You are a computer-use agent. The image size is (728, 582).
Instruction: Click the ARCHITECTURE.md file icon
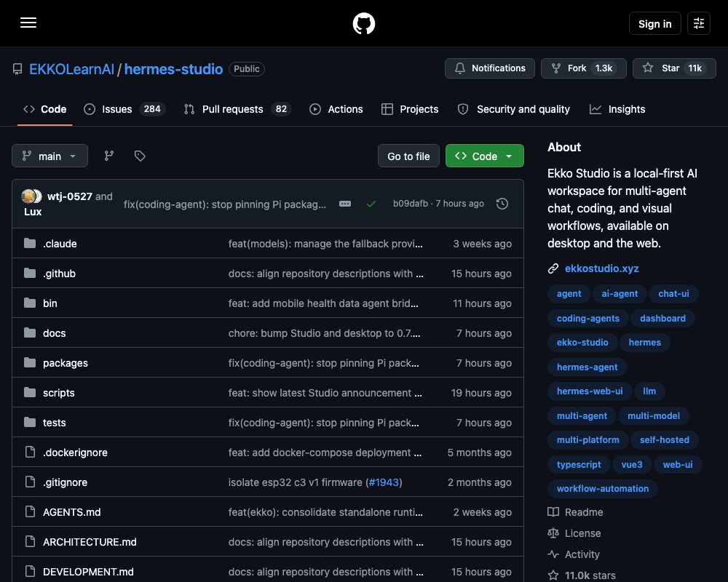pos(30,541)
